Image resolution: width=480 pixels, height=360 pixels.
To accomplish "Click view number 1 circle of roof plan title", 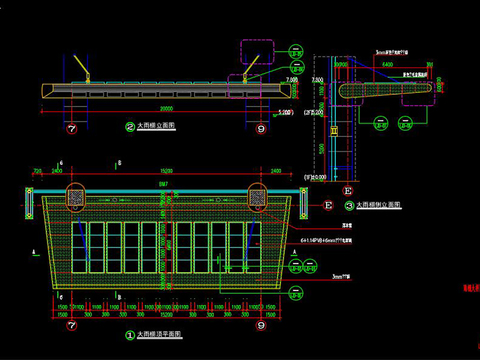I will pyautogui.click(x=130, y=335).
